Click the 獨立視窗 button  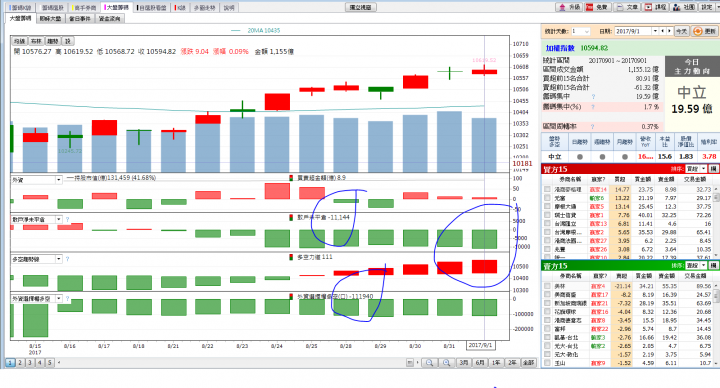(x=360, y=7)
